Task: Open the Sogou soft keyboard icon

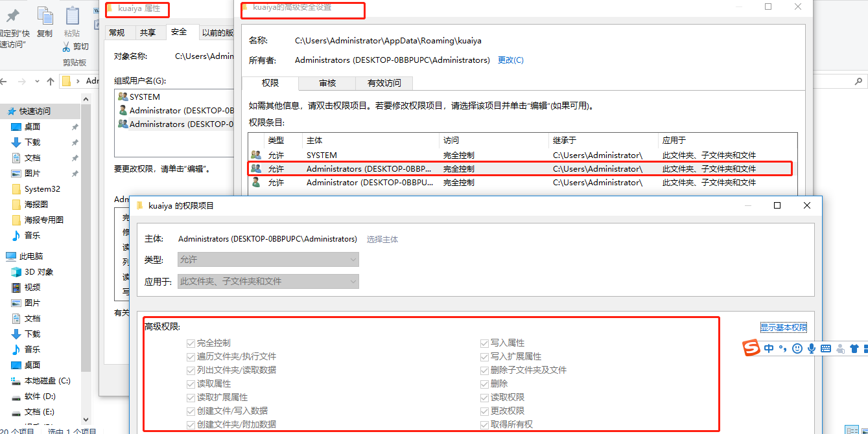Action: pyautogui.click(x=827, y=348)
